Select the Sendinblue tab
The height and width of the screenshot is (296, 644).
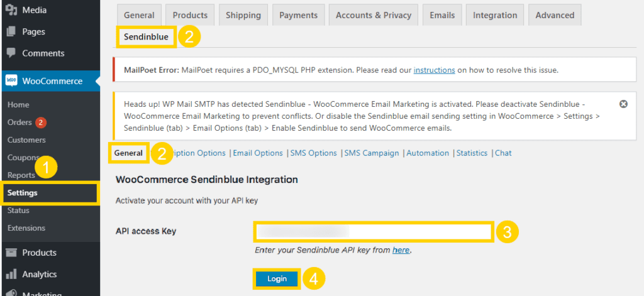click(x=146, y=37)
